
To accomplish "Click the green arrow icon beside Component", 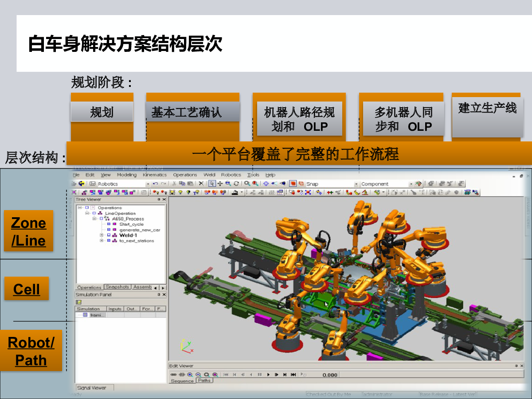I will tap(418, 184).
